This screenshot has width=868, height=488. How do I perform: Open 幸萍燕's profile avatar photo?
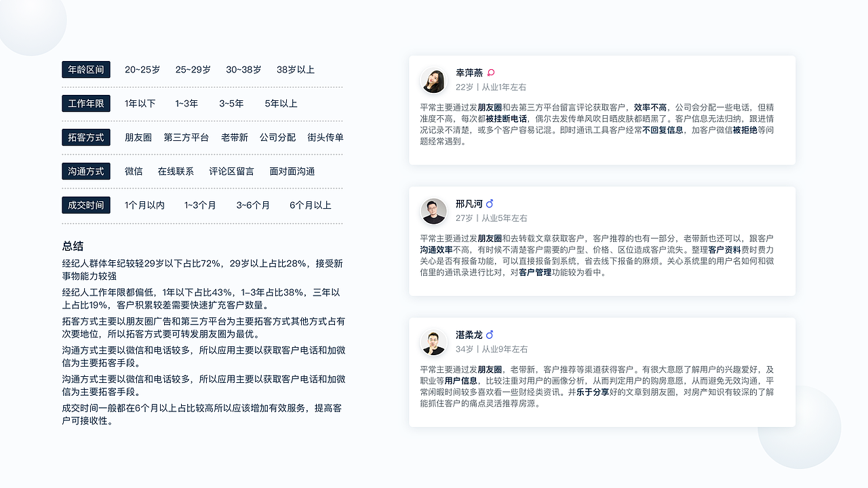tap(433, 79)
